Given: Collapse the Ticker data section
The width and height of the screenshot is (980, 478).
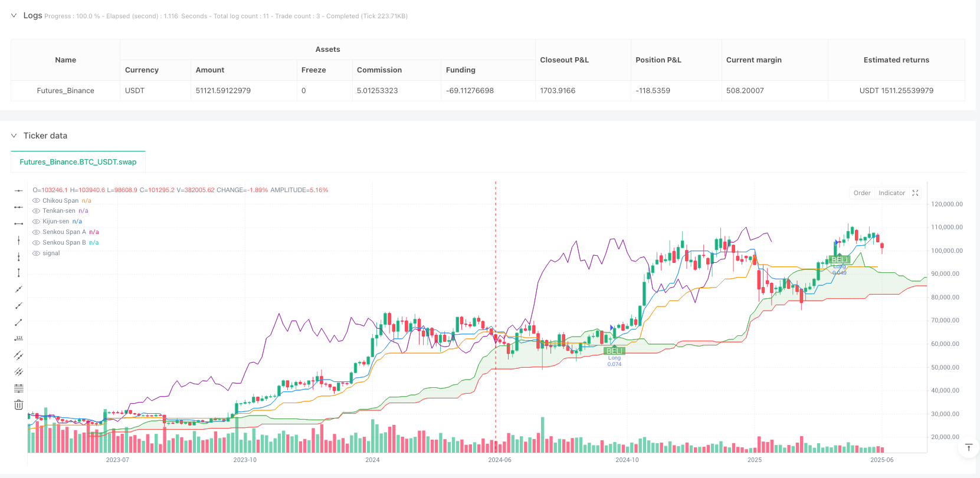Looking at the screenshot, I should [x=14, y=136].
